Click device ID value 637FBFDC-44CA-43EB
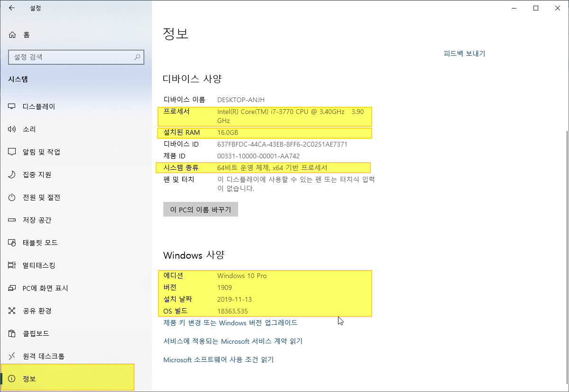Viewport: 569px width, 392px height. (x=283, y=144)
